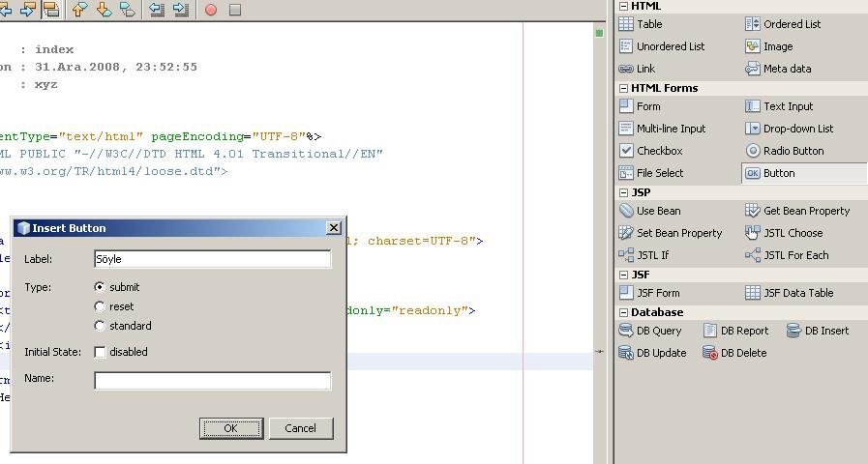Select JSF Data Table palette item
The height and width of the screenshot is (464, 868).
tap(790, 293)
